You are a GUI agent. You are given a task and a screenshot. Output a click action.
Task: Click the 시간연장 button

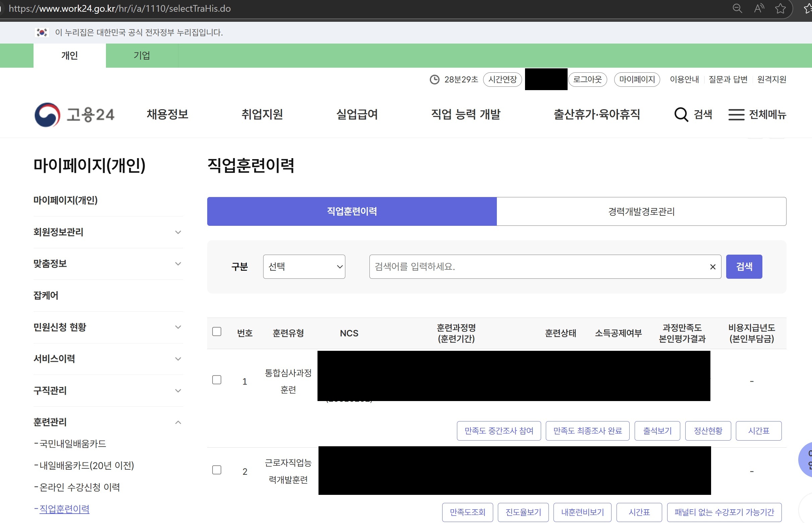[502, 79]
